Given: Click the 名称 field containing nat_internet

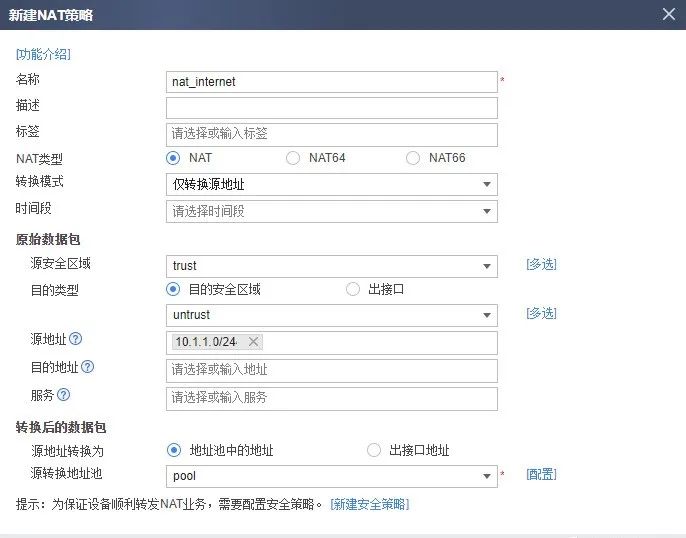Looking at the screenshot, I should (x=332, y=82).
